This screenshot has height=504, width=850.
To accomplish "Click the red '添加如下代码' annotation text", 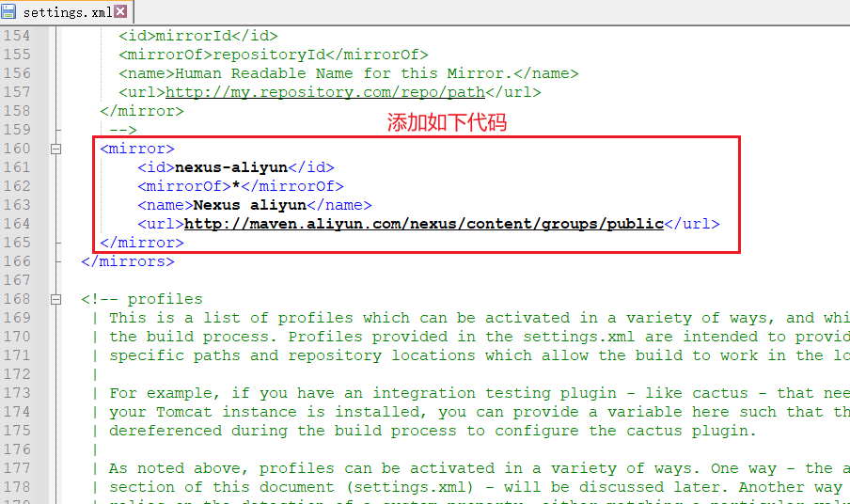I will pos(448,123).
